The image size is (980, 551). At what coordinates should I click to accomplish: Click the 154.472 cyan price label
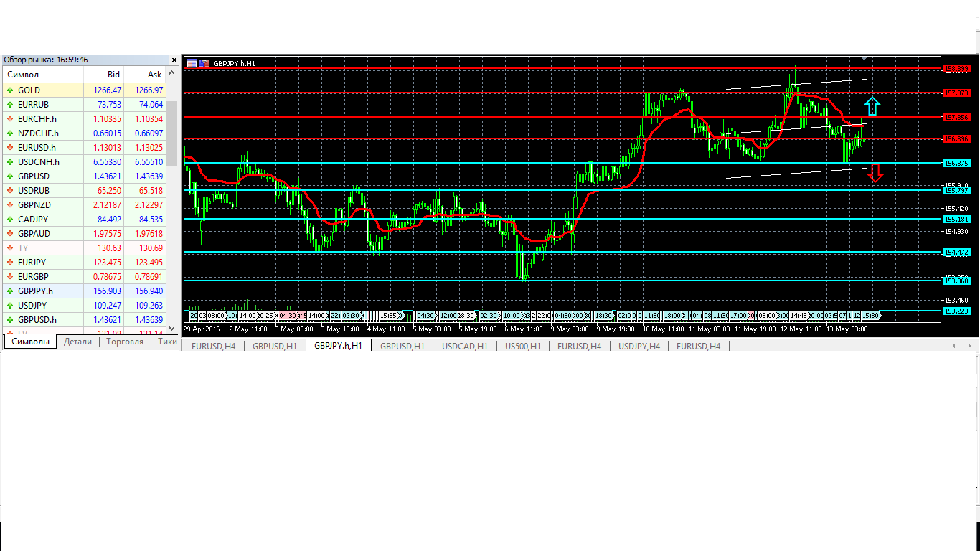(x=956, y=252)
